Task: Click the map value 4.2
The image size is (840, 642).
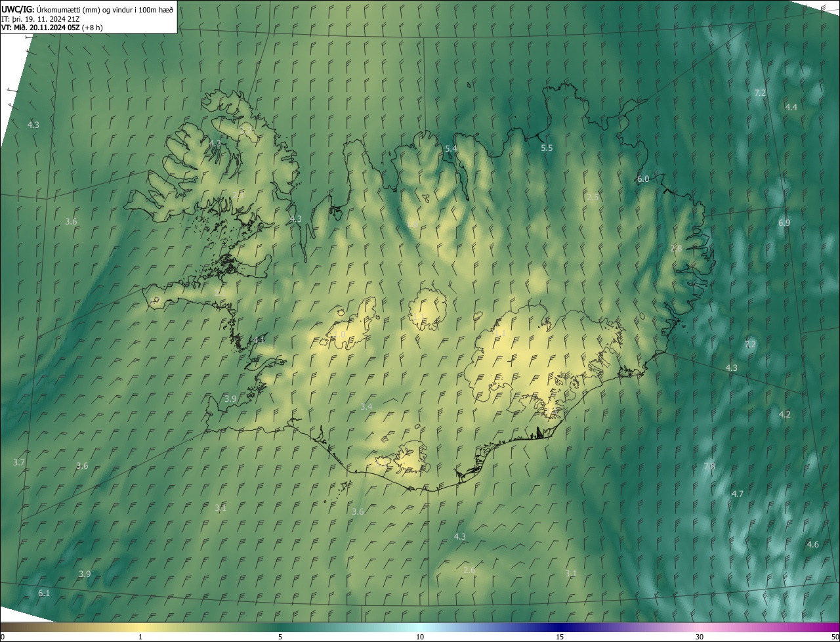Action: pyautogui.click(x=785, y=415)
